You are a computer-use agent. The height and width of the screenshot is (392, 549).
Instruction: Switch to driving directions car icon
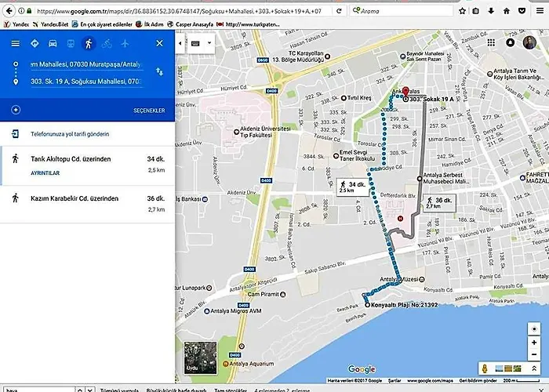click(x=53, y=43)
